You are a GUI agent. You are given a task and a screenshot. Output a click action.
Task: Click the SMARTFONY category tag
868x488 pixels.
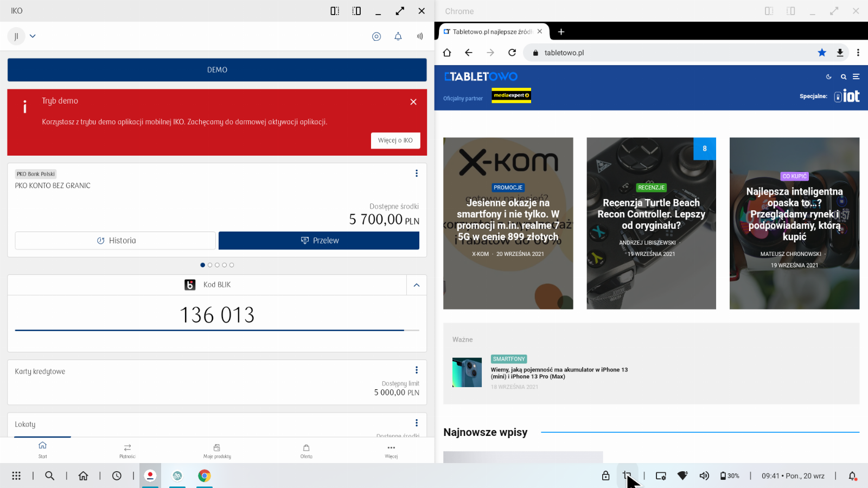[509, 359]
